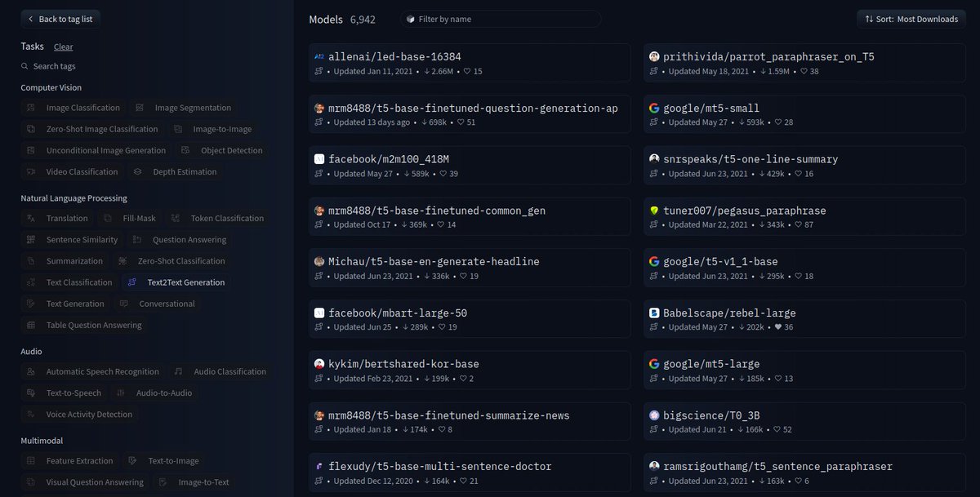Click the Summarization tag icon
The image size is (980, 497).
click(x=30, y=261)
